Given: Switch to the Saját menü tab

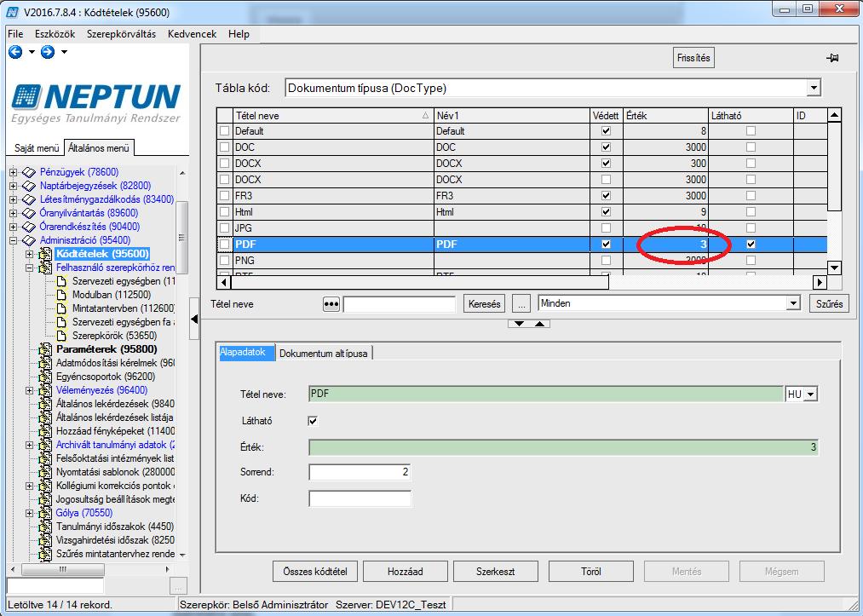Looking at the screenshot, I should [x=37, y=148].
